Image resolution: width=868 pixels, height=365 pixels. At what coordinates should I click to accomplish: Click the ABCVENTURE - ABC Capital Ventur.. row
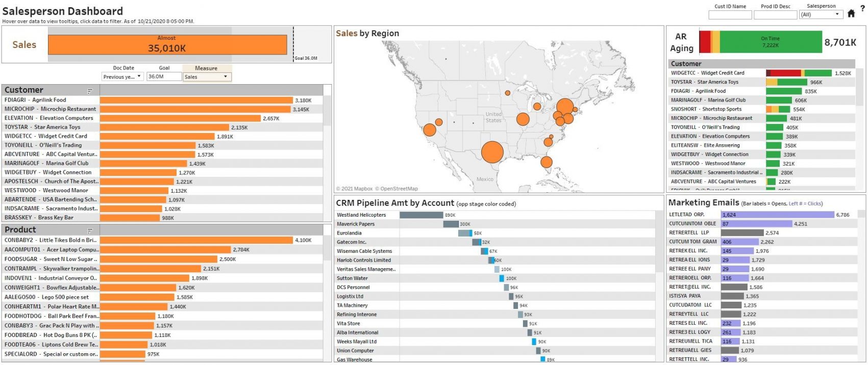click(x=162, y=154)
